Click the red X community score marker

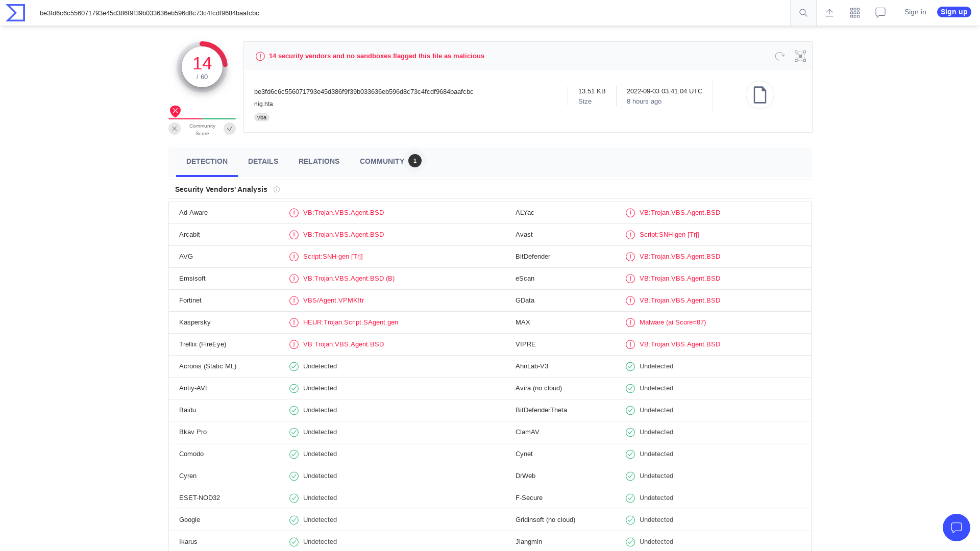175,111
